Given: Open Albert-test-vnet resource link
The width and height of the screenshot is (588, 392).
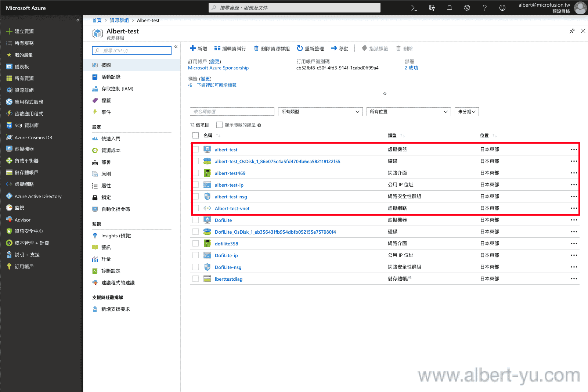Looking at the screenshot, I should (x=232, y=208).
